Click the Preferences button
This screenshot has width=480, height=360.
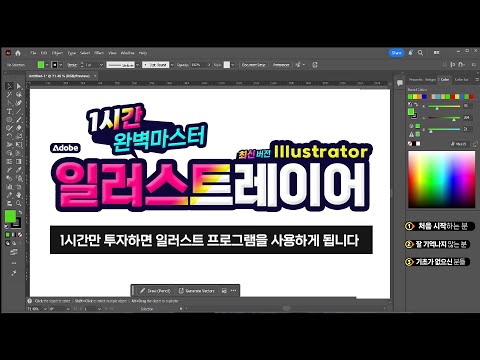pos(281,65)
